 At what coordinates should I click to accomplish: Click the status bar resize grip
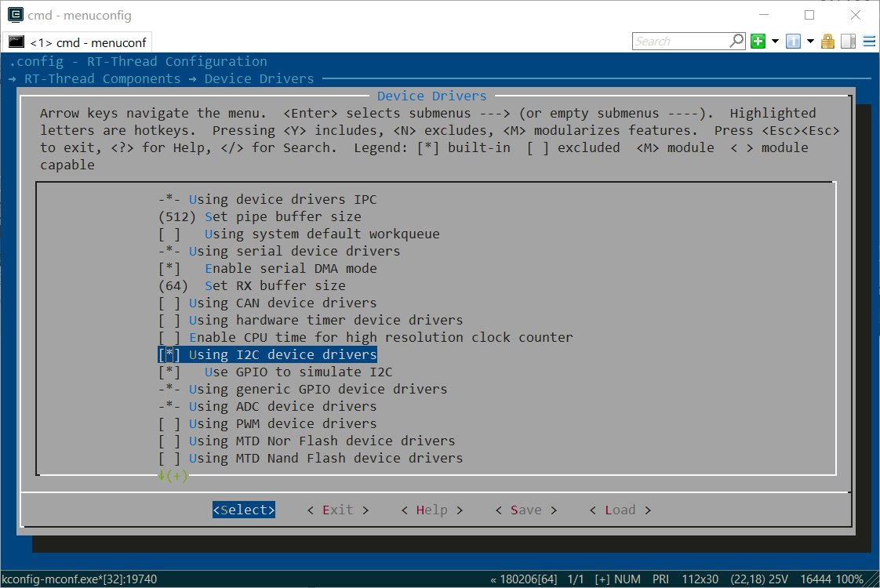click(x=873, y=581)
